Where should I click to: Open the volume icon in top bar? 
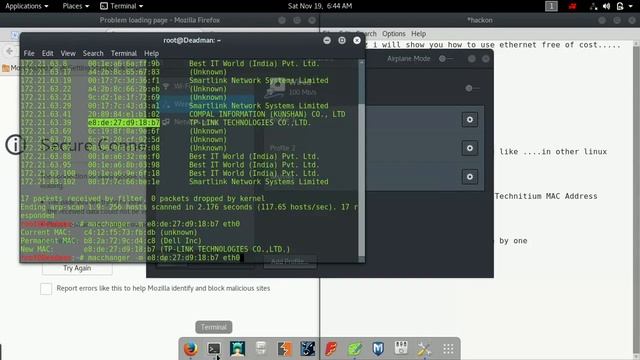(607, 6)
